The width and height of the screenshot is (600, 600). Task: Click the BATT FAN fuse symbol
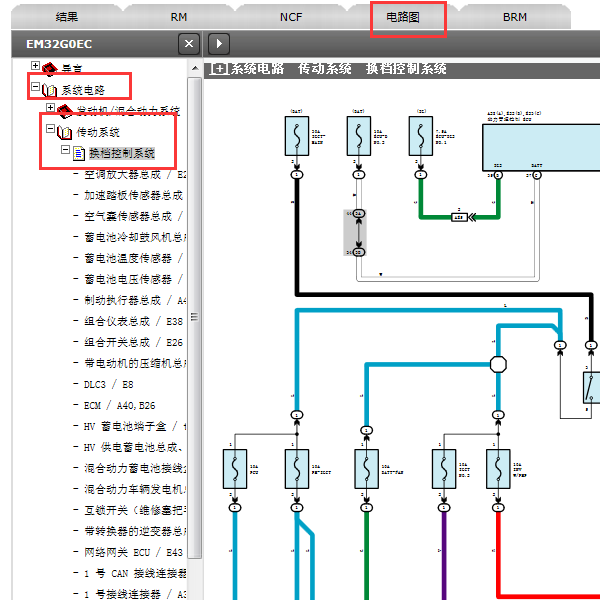tap(367, 469)
